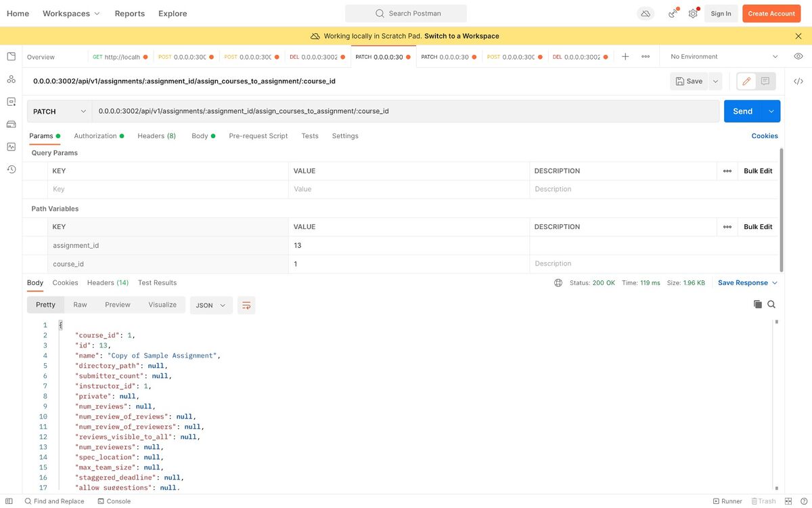Open the response Headers (14) tab
Screen dimensions: 812x508
click(108, 283)
